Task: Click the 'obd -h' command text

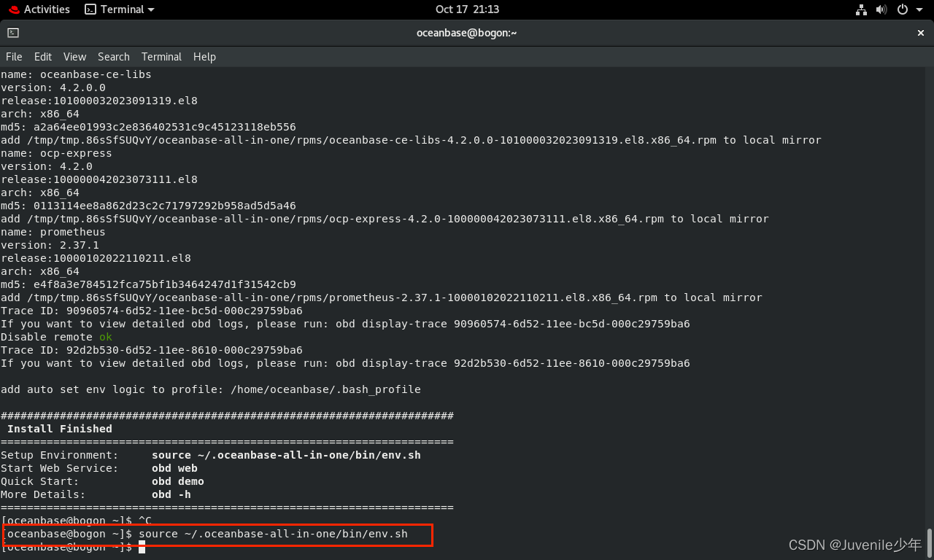Action: 171,494
